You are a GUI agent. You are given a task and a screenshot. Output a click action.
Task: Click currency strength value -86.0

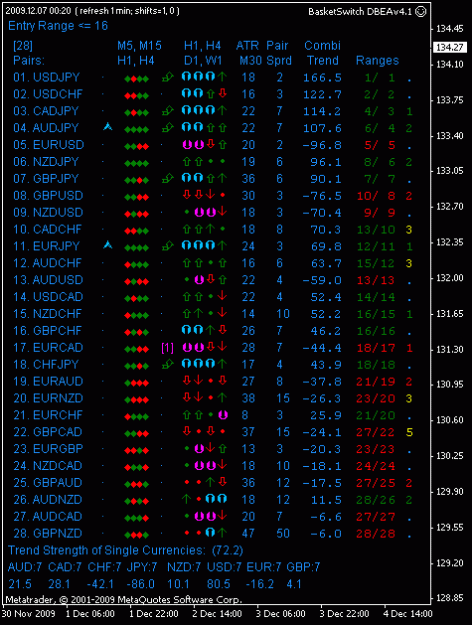(x=140, y=584)
